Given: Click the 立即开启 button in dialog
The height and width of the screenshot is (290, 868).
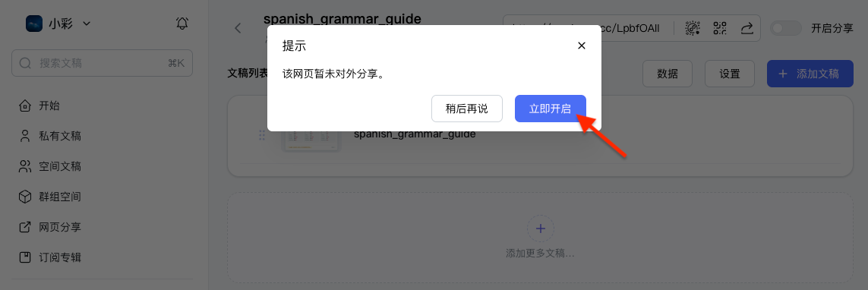Looking at the screenshot, I should coord(551,109).
